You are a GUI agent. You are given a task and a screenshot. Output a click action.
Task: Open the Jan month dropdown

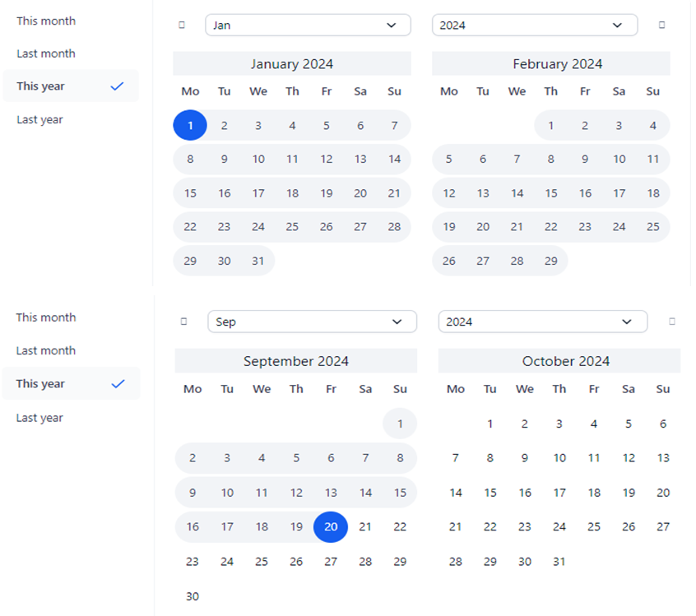(x=308, y=25)
